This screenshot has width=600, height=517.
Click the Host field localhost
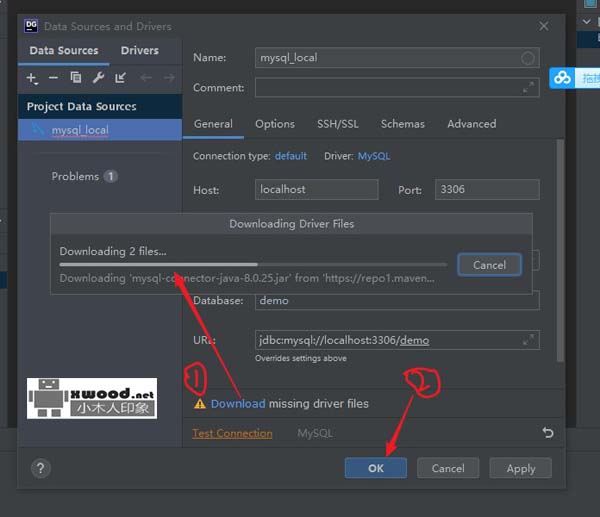[316, 189]
